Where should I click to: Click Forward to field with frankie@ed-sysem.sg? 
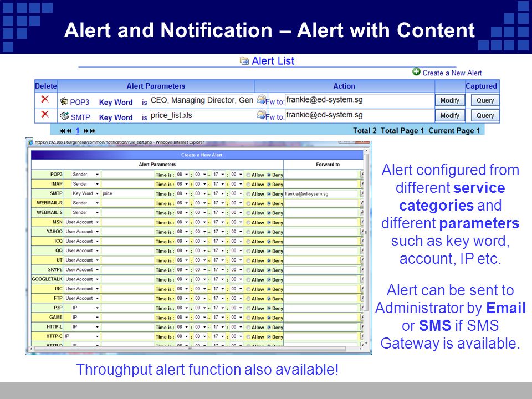pyautogui.click(x=321, y=194)
